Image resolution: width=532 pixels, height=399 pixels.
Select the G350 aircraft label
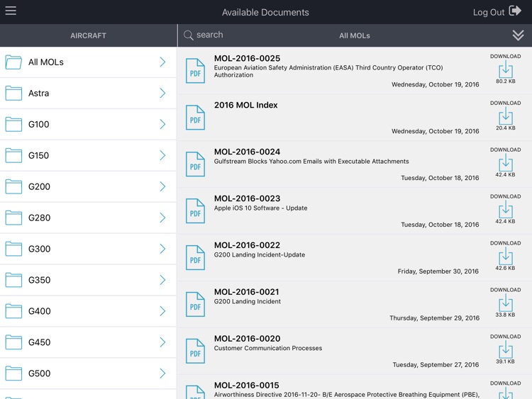(39, 280)
